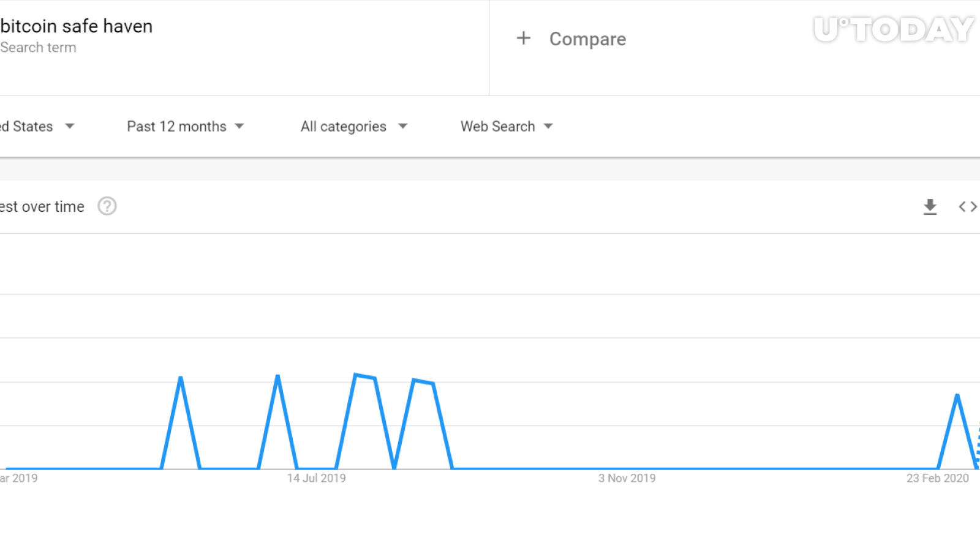Click the chart peak above 14 Jul 2019
This screenshot has height=551, width=980.
pyautogui.click(x=278, y=376)
